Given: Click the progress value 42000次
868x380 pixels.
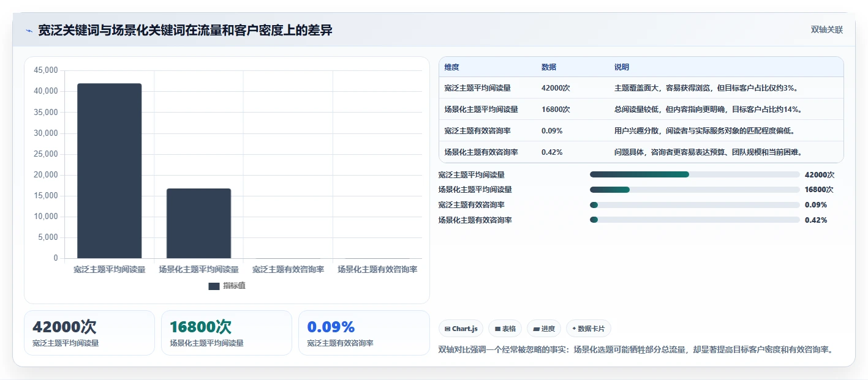Looking at the screenshot, I should pos(820,174).
